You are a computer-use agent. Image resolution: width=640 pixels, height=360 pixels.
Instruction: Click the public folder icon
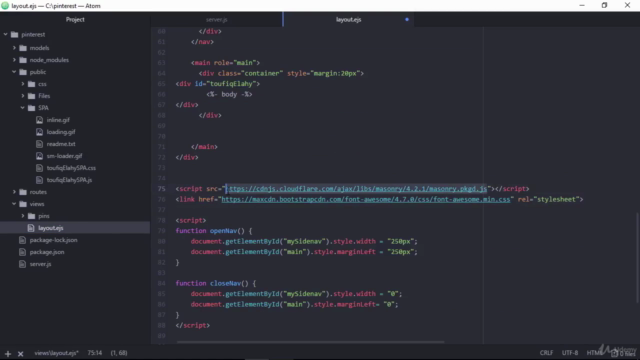click(23, 72)
